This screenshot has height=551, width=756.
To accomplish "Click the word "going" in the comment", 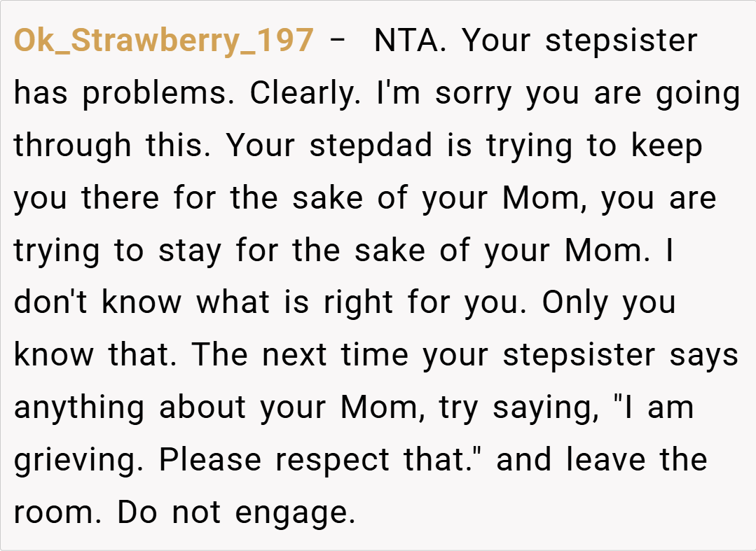I will [x=698, y=94].
